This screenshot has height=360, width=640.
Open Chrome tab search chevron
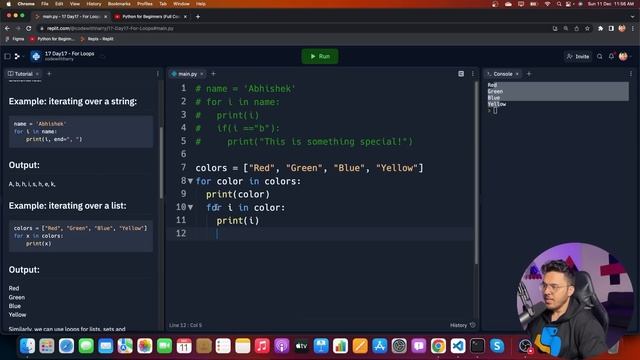[x=633, y=17]
